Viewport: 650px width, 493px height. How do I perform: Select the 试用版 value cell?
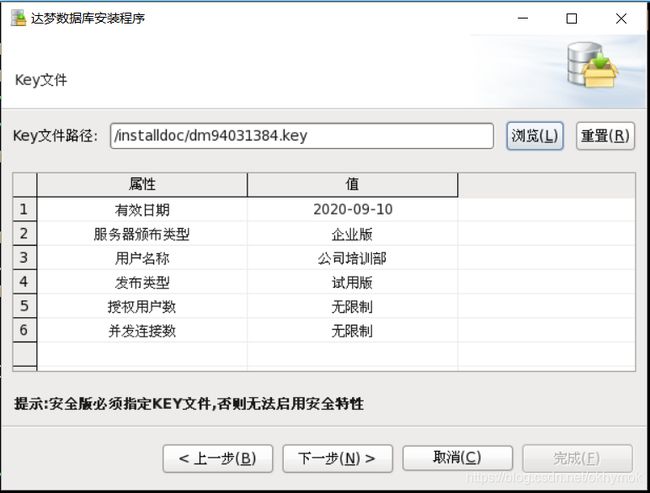point(352,282)
